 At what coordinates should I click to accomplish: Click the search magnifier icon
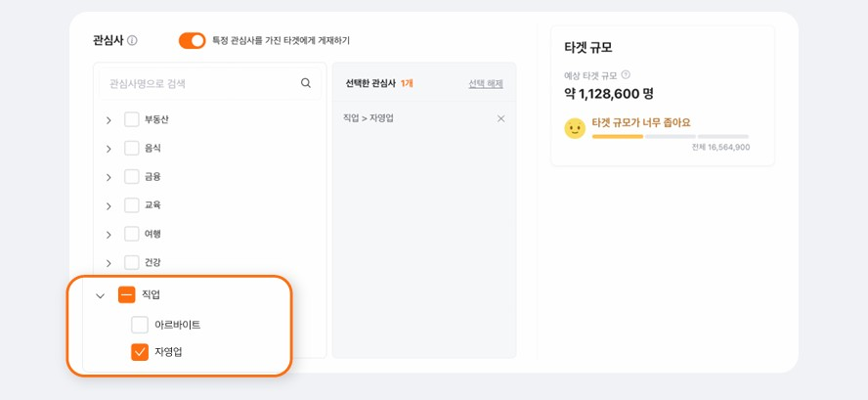coord(306,83)
